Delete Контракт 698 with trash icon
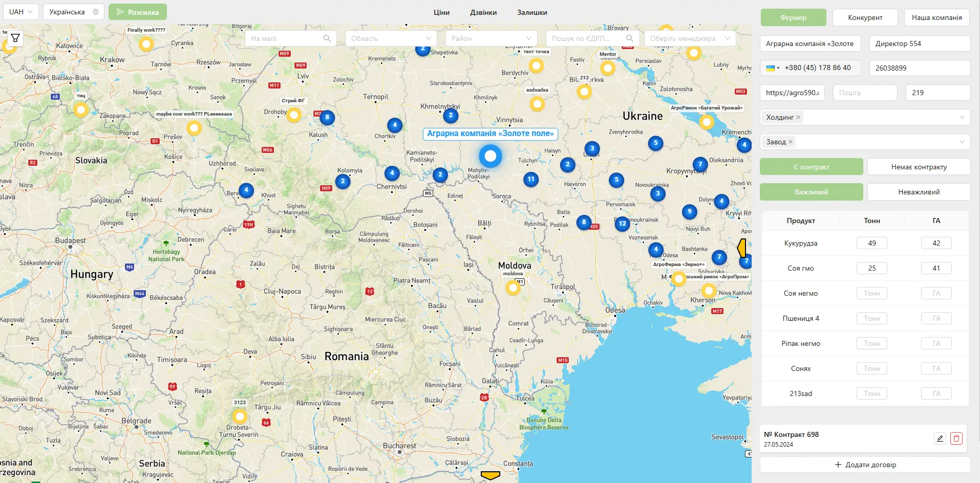This screenshot has height=483, width=980. 956,438
